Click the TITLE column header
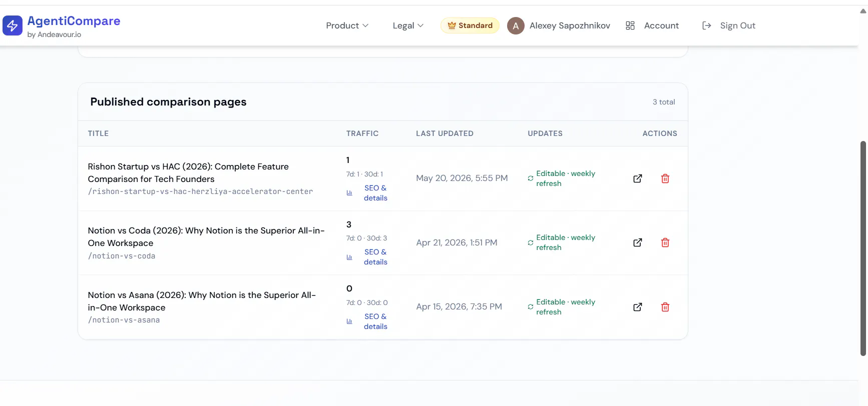 coord(98,133)
